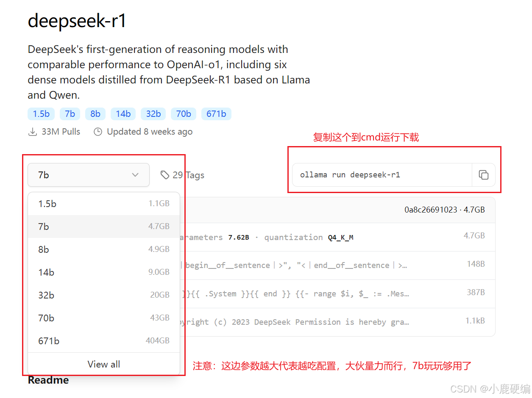Viewport: 532px width, 398px height.
Task: Click the 14b blue tag badge
Action: (123, 114)
